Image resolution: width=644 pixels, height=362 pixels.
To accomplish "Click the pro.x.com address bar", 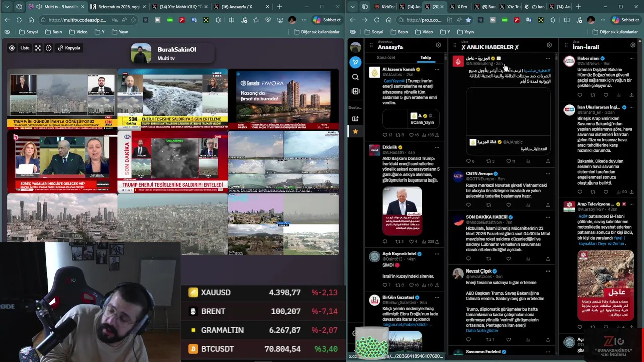I will coord(434,20).
